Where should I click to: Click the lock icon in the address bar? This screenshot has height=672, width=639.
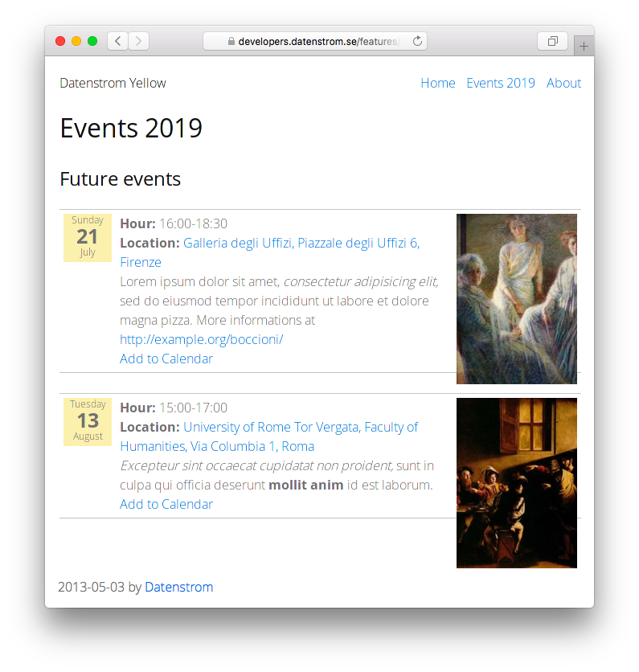click(x=231, y=41)
